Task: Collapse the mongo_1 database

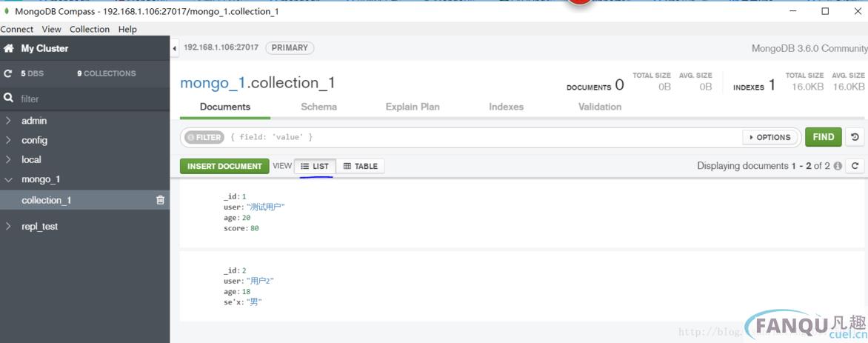Action: click(8, 179)
